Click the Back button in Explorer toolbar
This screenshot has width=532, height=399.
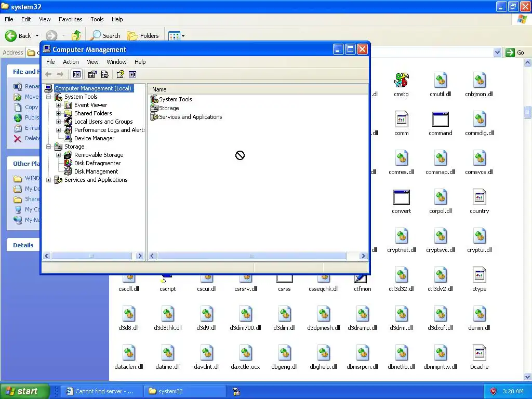tap(18, 36)
